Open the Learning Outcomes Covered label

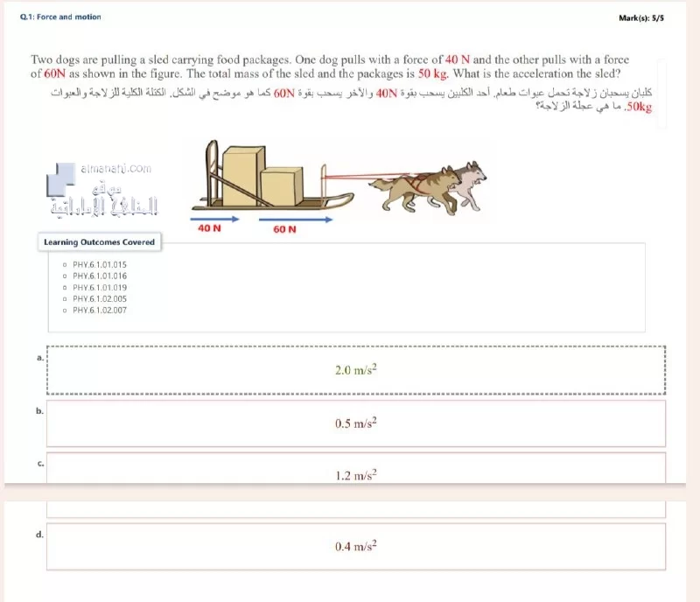point(99,242)
